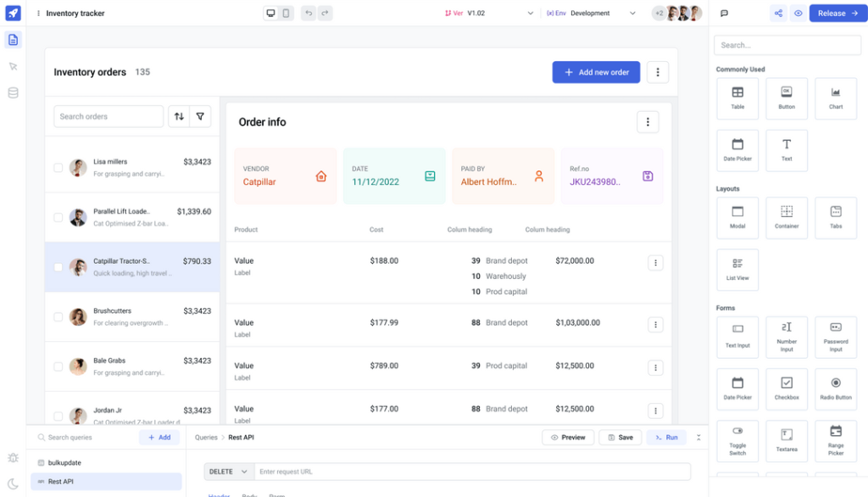Click the Add new order button
868x497 pixels.
pyautogui.click(x=596, y=72)
